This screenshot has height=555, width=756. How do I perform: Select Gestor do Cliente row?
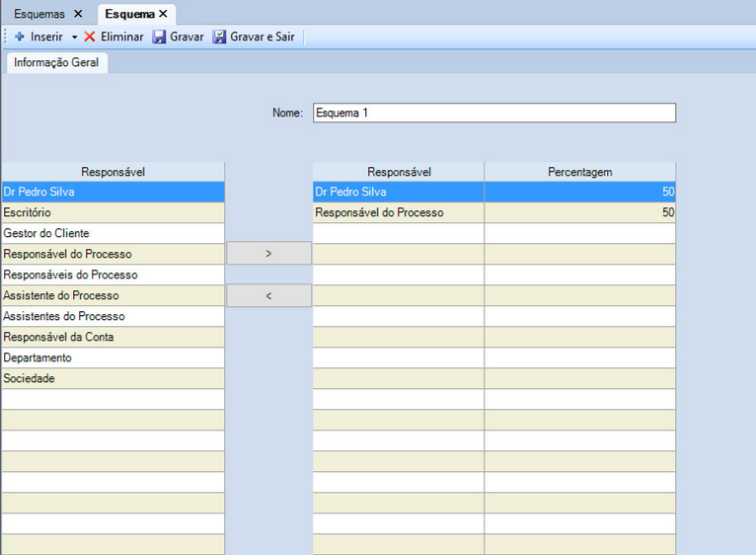113,233
